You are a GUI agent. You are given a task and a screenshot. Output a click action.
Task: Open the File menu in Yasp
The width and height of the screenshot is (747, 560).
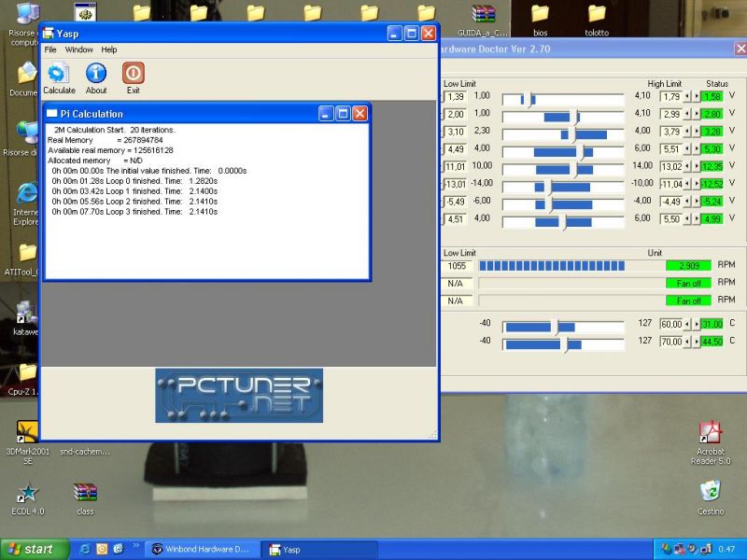[50, 49]
